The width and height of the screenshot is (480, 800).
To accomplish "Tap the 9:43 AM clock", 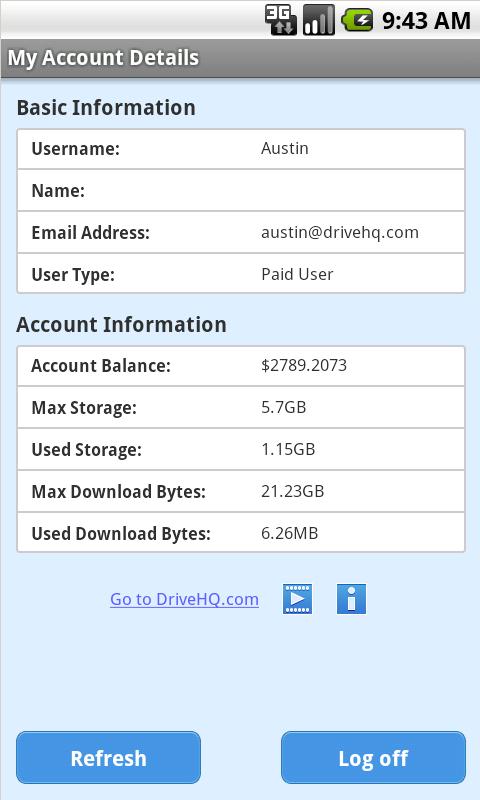I will coord(426,21).
